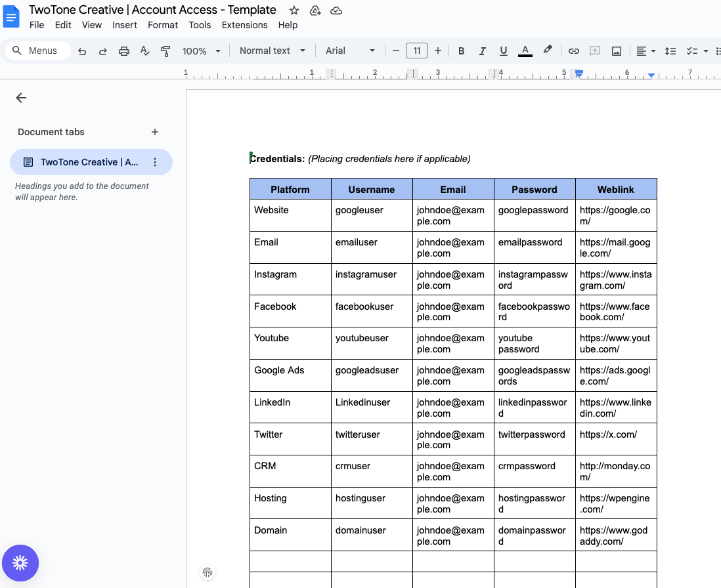Viewport: 721px width, 588px height.
Task: Click the move to Drive folder icon
Action: [x=315, y=10]
